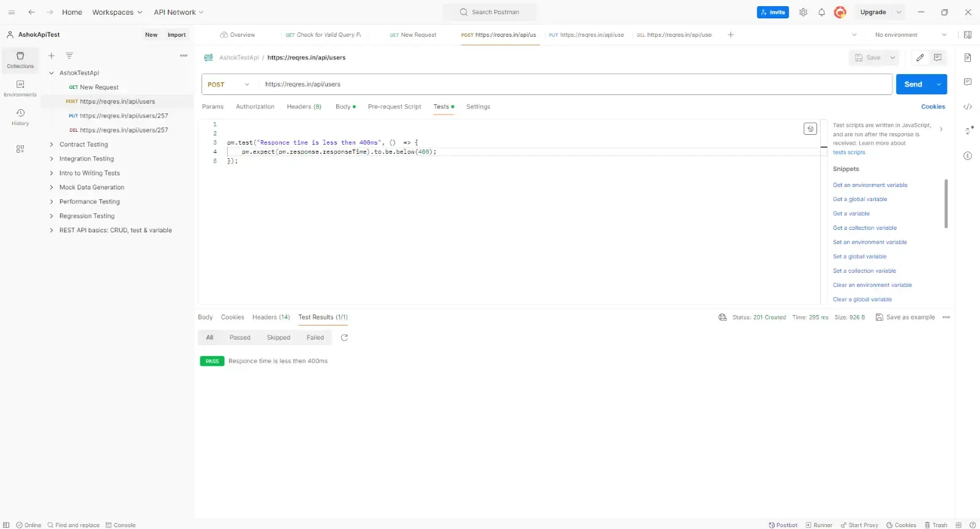Image resolution: width=980 pixels, height=529 pixels.
Task: Create a new collection with plus icon
Action: (51, 56)
